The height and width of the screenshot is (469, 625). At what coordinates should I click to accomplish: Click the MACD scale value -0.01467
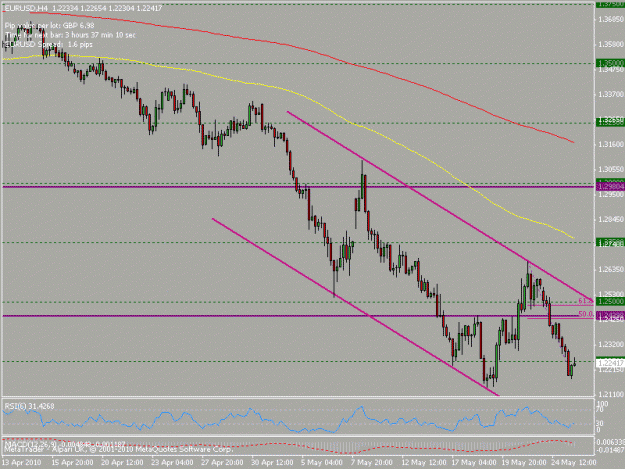pos(610,450)
